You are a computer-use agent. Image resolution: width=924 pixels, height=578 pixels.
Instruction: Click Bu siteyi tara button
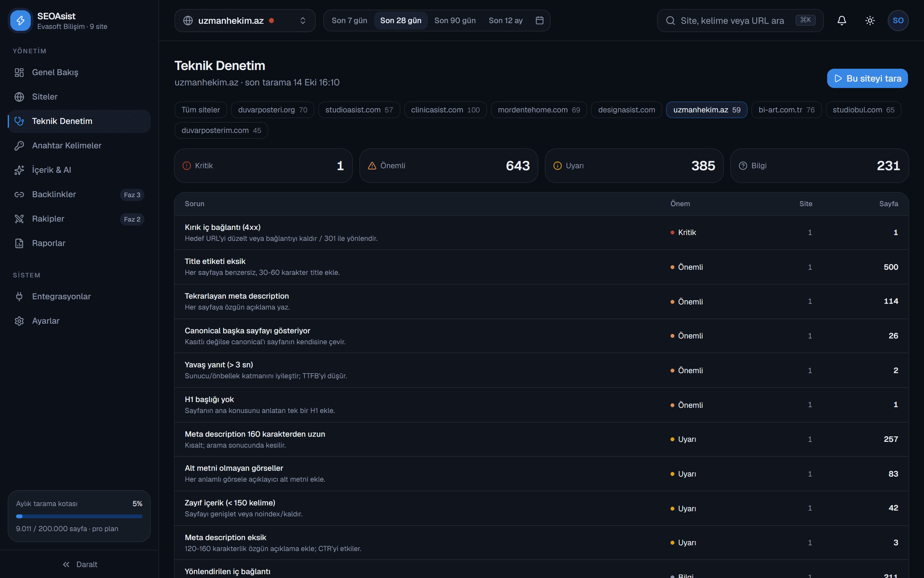[x=867, y=78]
